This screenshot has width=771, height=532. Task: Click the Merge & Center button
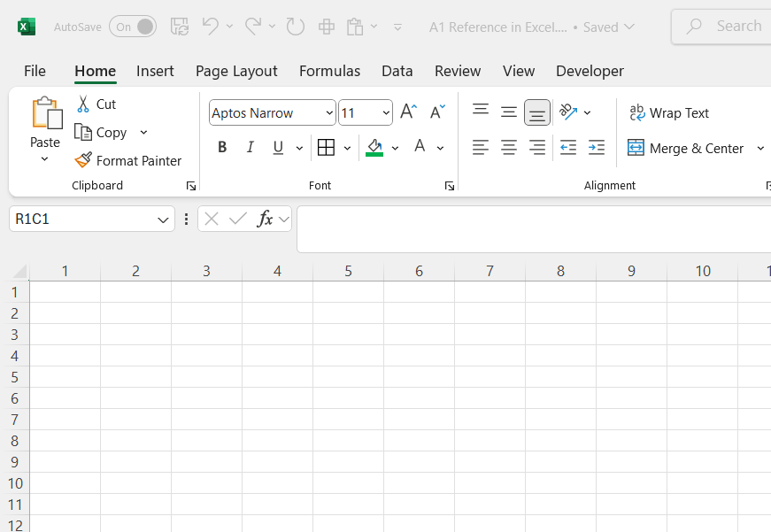click(685, 148)
